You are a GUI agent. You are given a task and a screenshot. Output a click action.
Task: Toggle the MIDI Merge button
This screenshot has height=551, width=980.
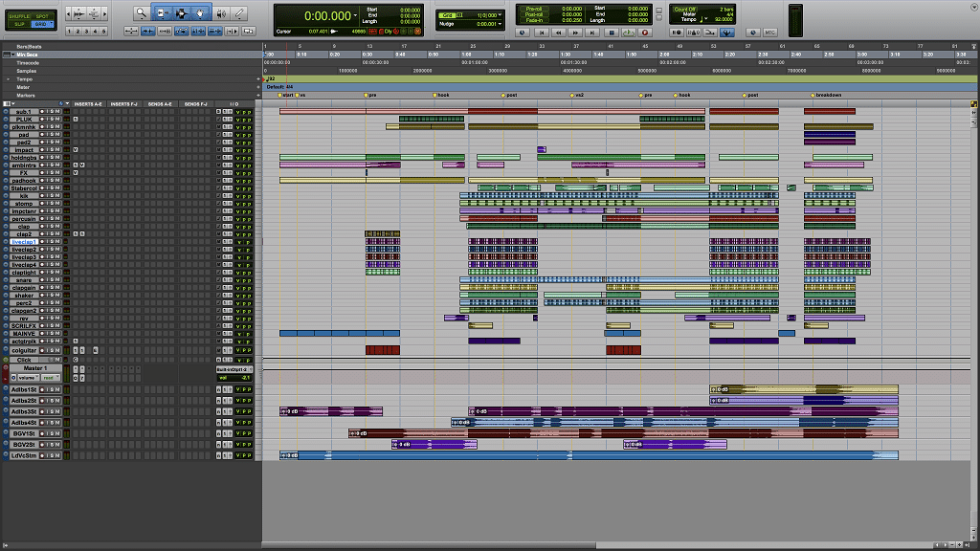711,33
